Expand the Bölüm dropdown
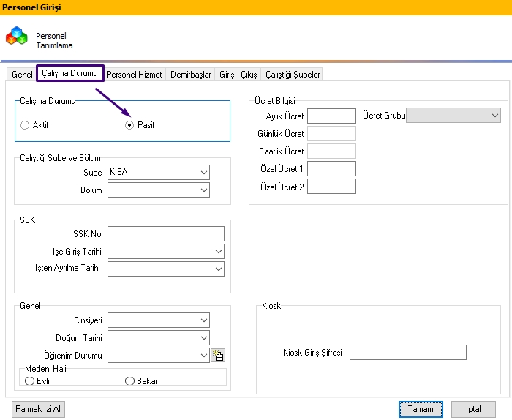Screen dimensions: 512x420 point(159,190)
